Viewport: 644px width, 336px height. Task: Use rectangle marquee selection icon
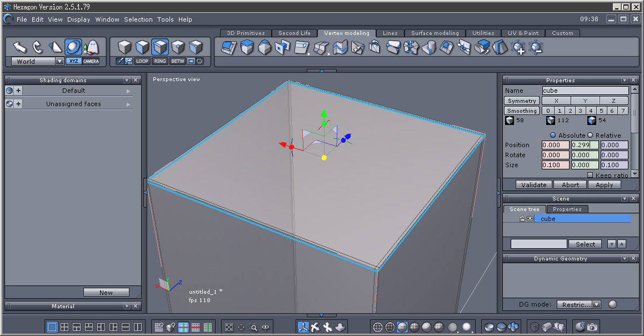(x=191, y=61)
